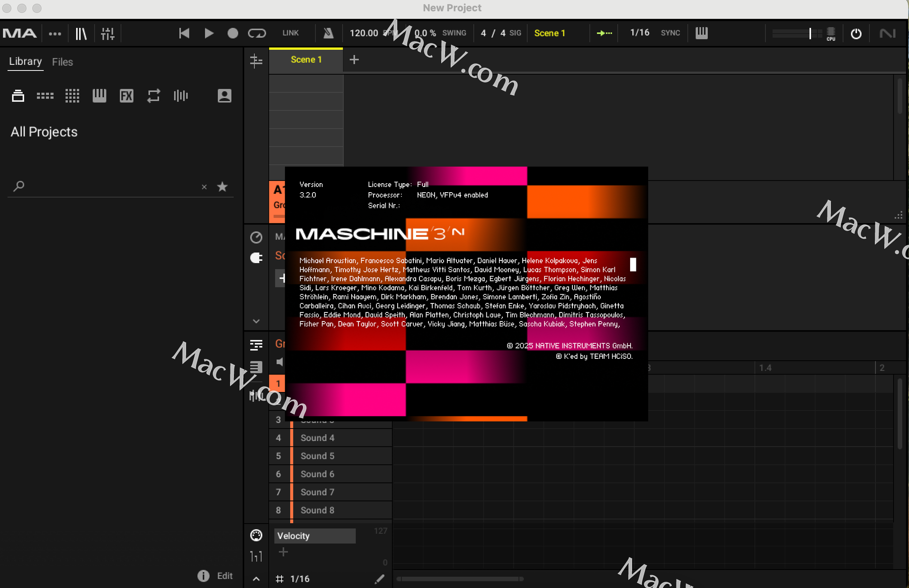Open the stacked pattern list icon
The image size is (909, 588).
[x=256, y=366]
